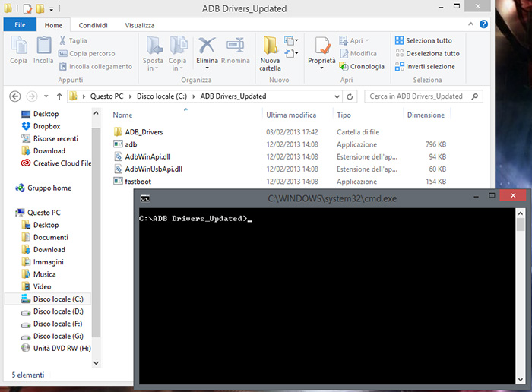Click the Incolla clipboard icon
This screenshot has height=392, width=532.
pos(44,46)
